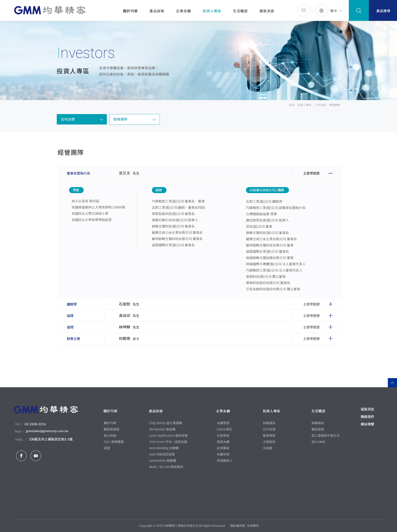Click 投資人專區 in the breadcrumb
Screen dimensions: 397x532
pos(305,105)
